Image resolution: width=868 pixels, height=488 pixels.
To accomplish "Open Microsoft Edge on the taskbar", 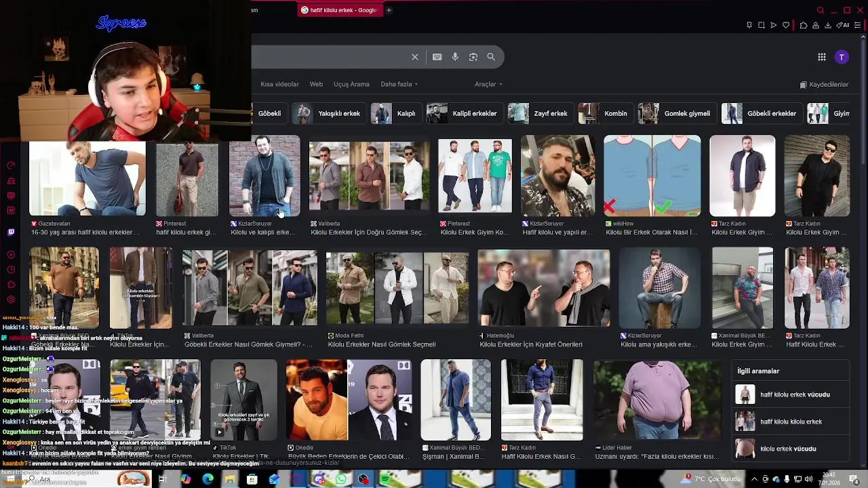I will (208, 479).
